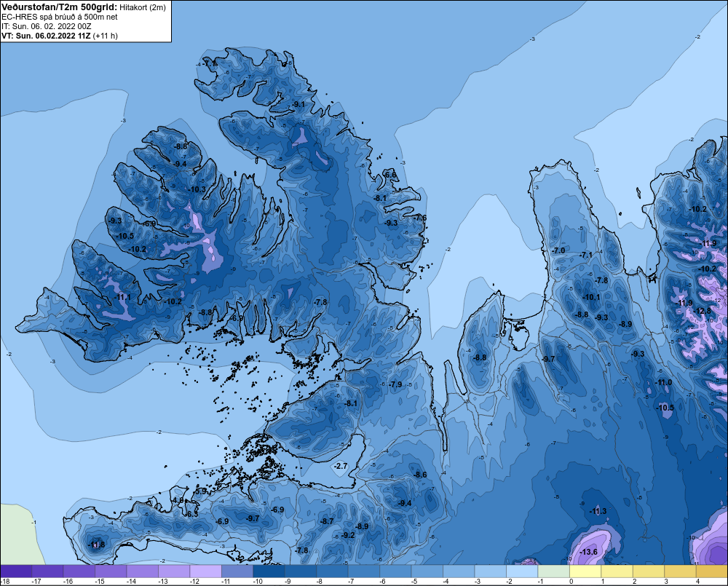Viewport: 728px width, 586px height.
Task: Click the '-9.2' temperature value
Action: tap(348, 535)
